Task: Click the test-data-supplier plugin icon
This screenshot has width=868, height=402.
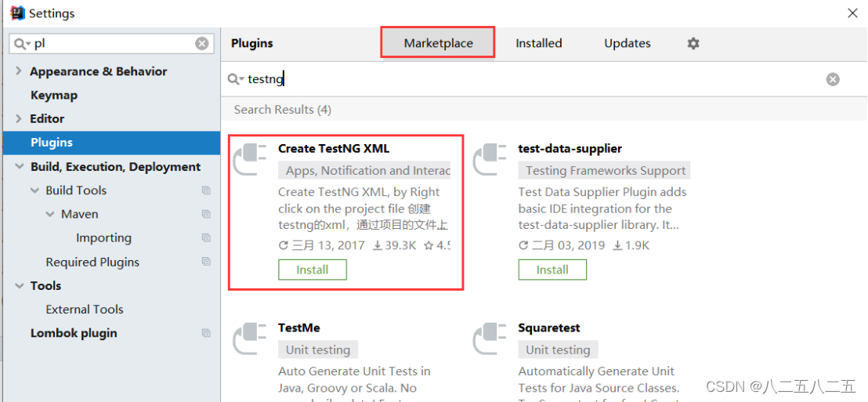Action: (490, 160)
